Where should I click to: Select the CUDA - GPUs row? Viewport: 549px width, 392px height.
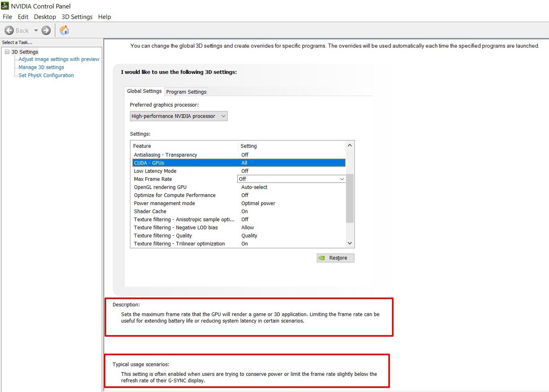click(239, 163)
